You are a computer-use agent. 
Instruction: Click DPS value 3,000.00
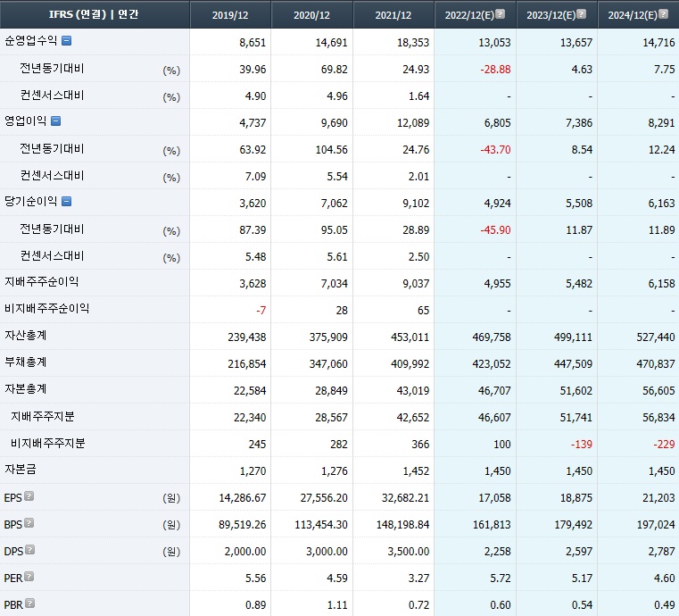(327, 552)
